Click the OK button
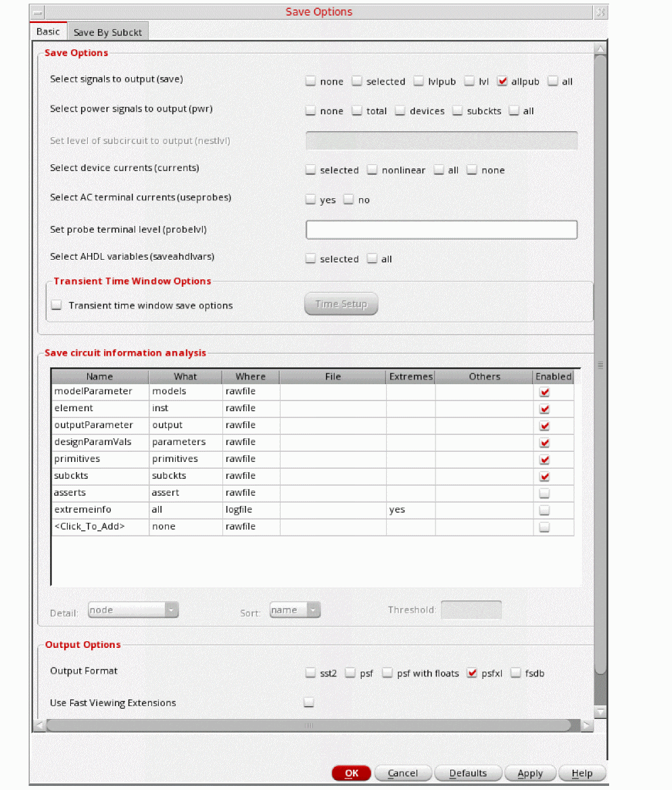672x790 pixels. (x=352, y=773)
